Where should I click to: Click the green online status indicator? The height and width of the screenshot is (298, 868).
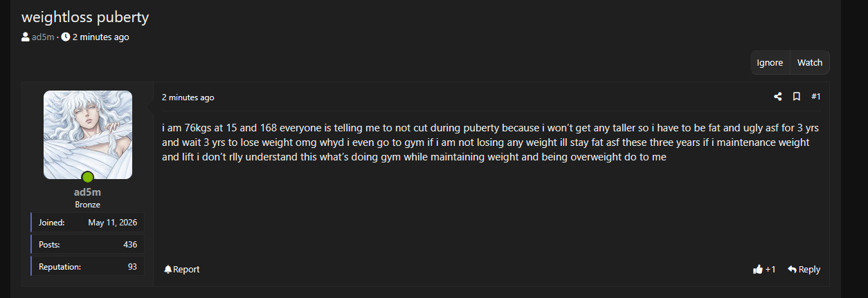pos(88,177)
